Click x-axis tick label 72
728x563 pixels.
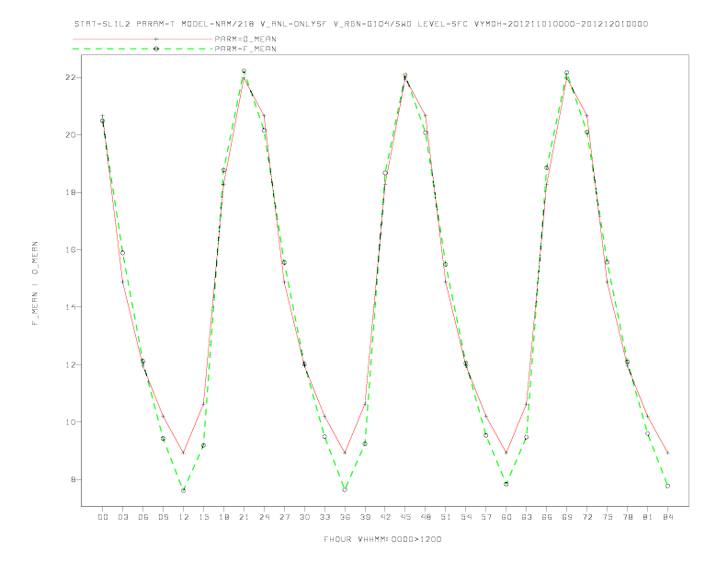click(587, 517)
